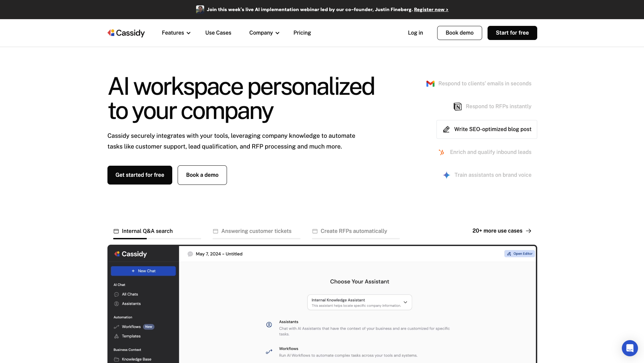Viewport: 644px width, 363px height.
Task: Click the Workflows icon in the sidebar
Action: click(117, 327)
